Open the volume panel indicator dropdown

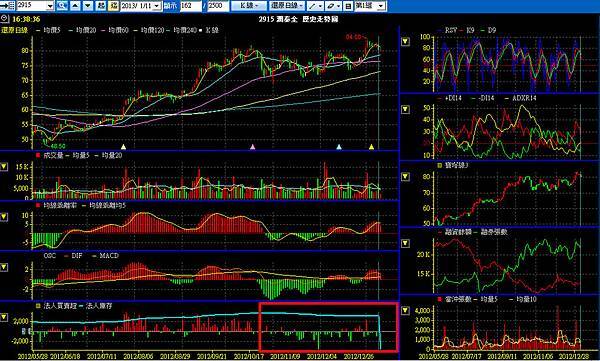(x=4, y=167)
